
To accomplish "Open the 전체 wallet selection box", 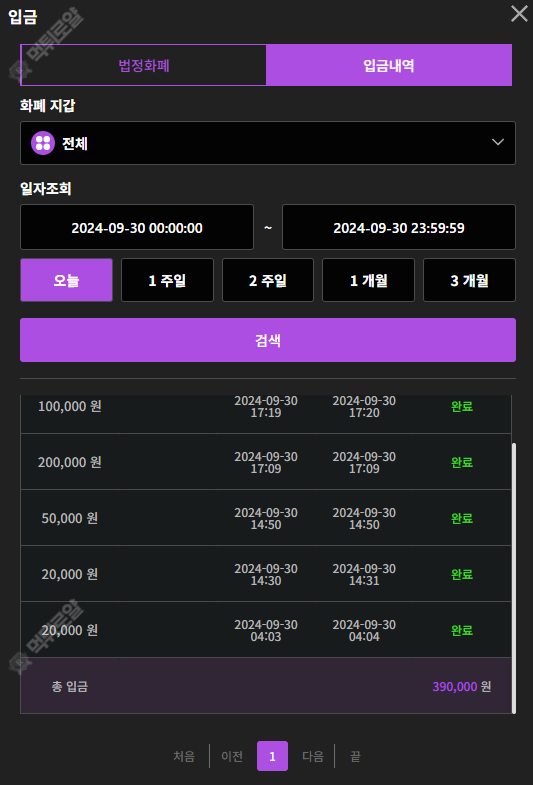I will (x=268, y=143).
